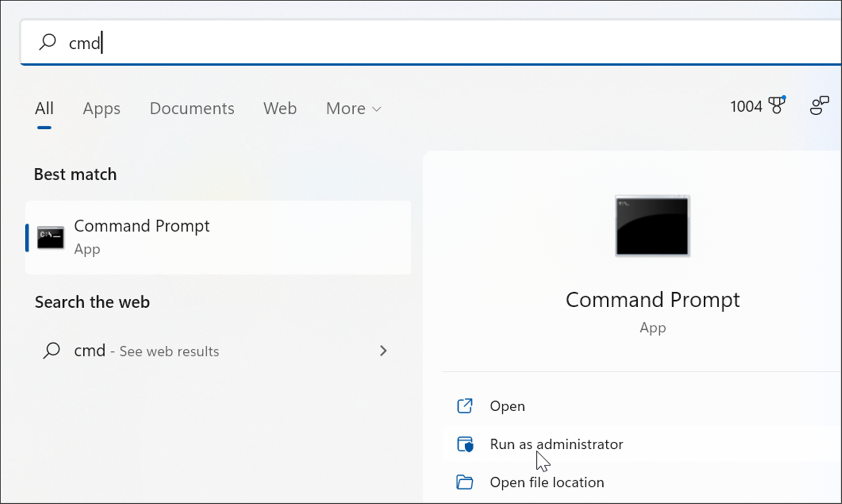Click the user feedback icon in the top right
The image size is (842, 504).
818,106
